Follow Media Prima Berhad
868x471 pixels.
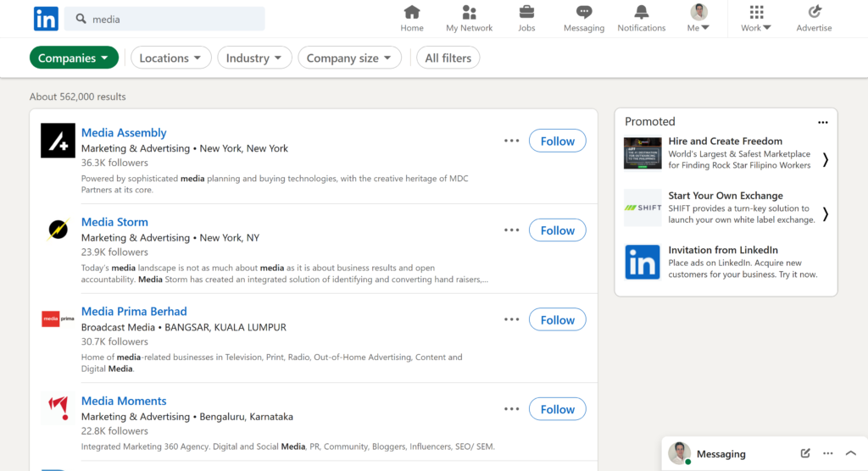(558, 319)
